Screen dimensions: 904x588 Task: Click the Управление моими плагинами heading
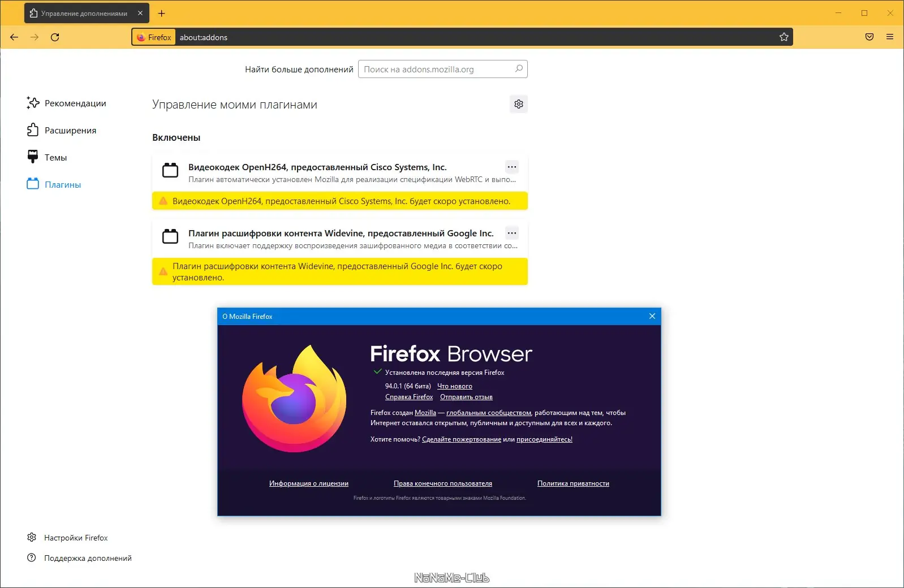235,105
